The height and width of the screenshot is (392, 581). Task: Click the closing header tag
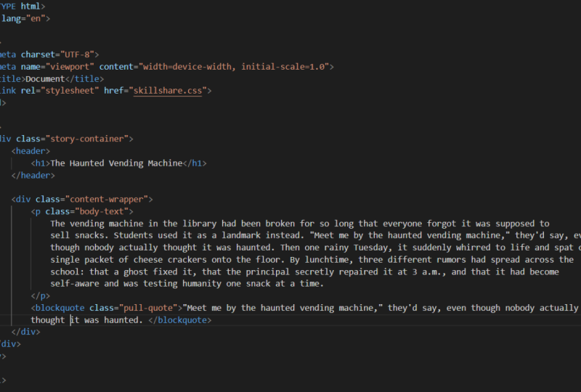[x=33, y=175]
